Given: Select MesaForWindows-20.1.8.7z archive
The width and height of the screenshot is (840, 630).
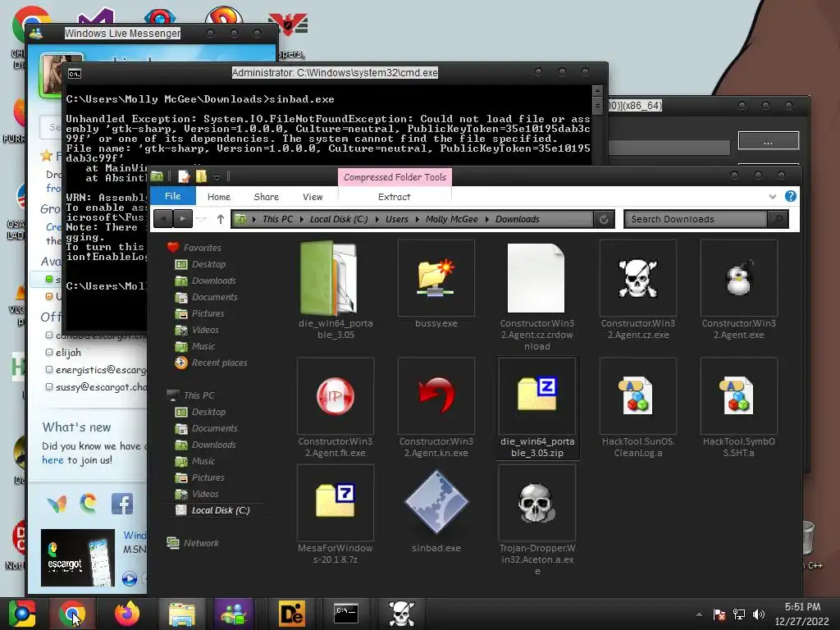Looking at the screenshot, I should 336,514.
